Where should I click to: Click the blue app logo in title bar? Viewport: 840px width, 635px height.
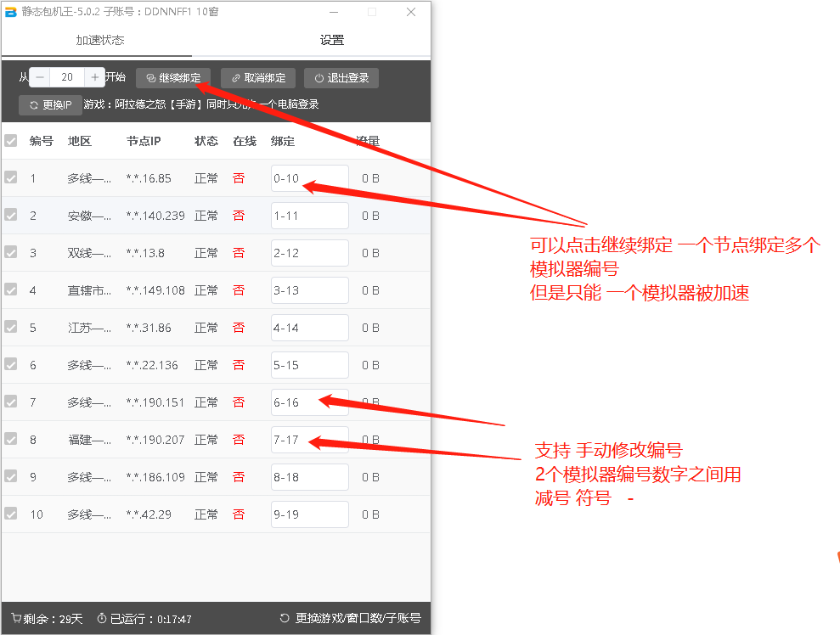pyautogui.click(x=11, y=12)
